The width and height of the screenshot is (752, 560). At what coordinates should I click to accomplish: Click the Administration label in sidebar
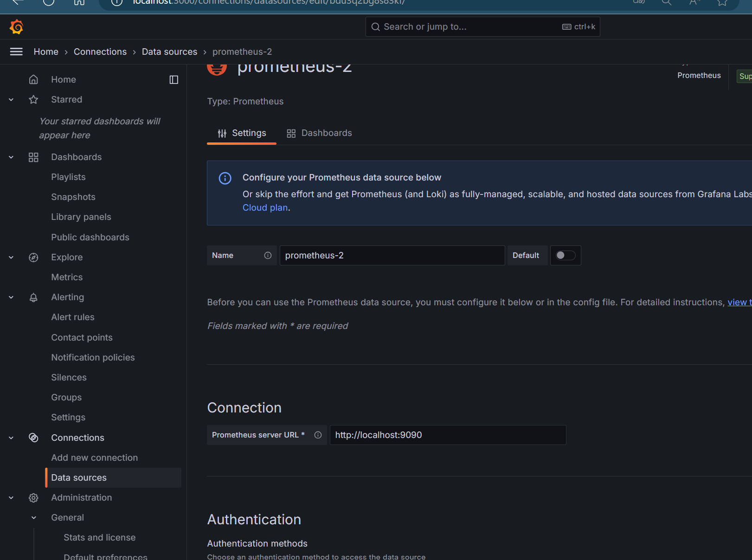(x=82, y=497)
